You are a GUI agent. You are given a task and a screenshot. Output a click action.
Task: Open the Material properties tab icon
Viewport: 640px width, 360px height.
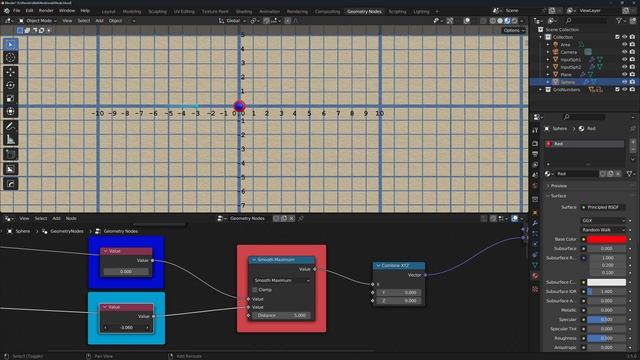(535, 276)
